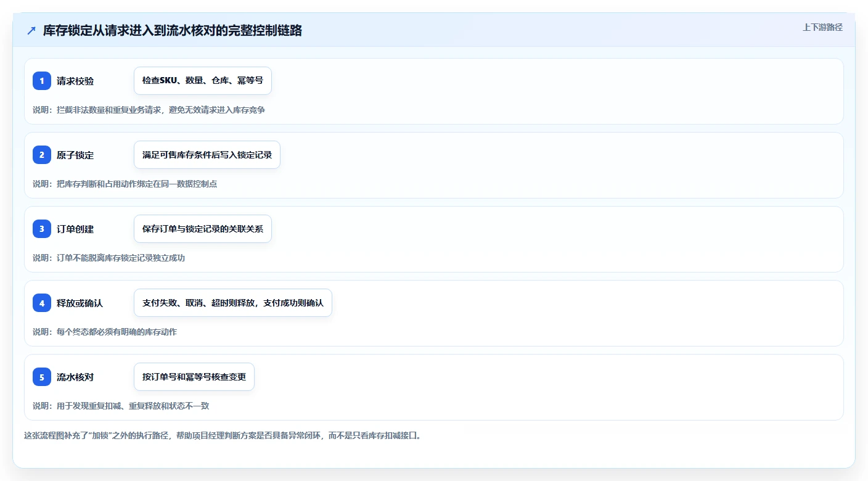
Task: Click the step 1 number badge
Action: [x=42, y=81]
